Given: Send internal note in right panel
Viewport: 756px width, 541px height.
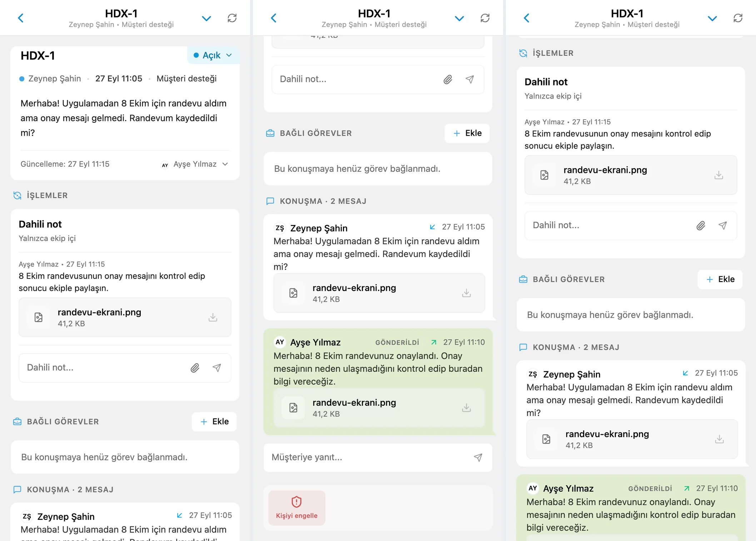Looking at the screenshot, I should [x=723, y=226].
